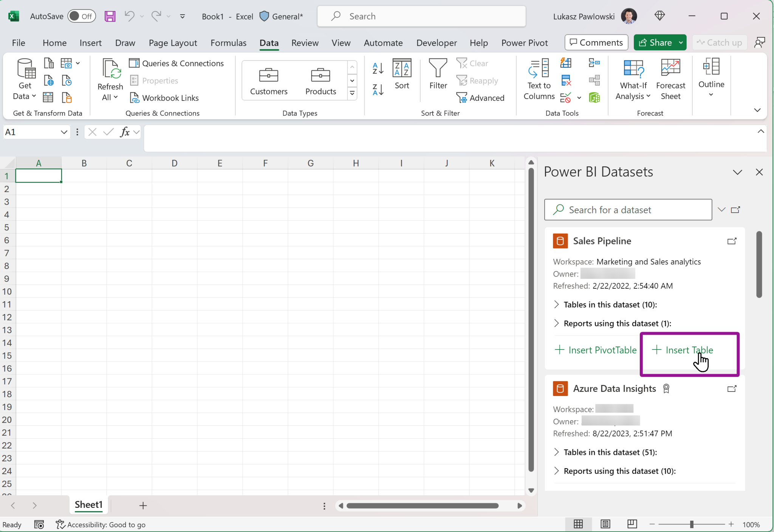
Task: Run Flash Fill on the data
Action: (x=567, y=63)
